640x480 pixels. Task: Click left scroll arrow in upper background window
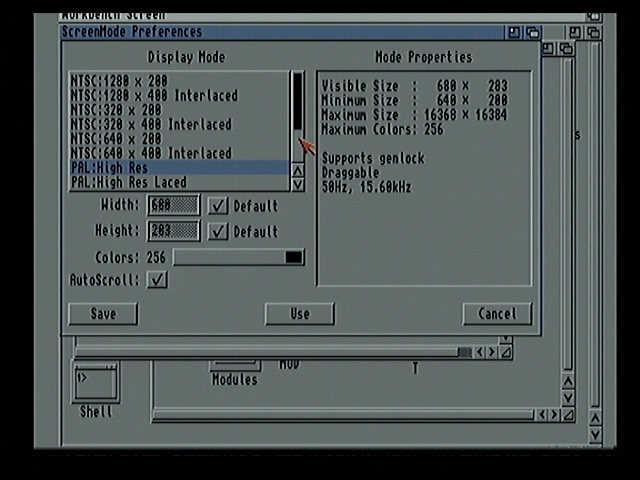(x=480, y=352)
